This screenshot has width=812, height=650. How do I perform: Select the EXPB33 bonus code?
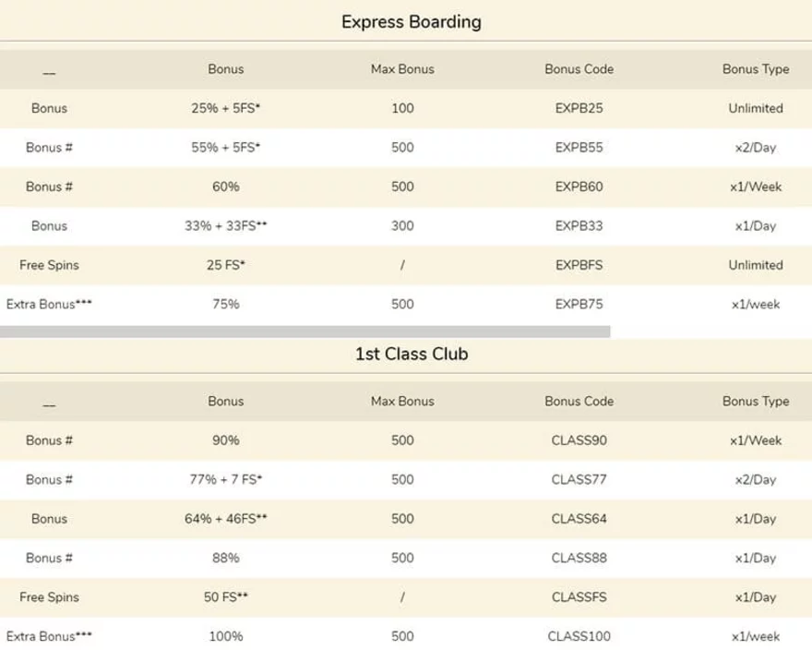(x=579, y=226)
